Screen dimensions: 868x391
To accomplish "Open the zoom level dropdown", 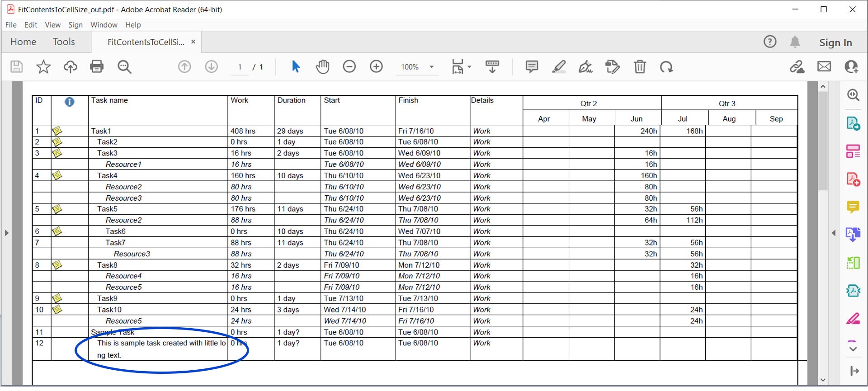I will click(431, 67).
